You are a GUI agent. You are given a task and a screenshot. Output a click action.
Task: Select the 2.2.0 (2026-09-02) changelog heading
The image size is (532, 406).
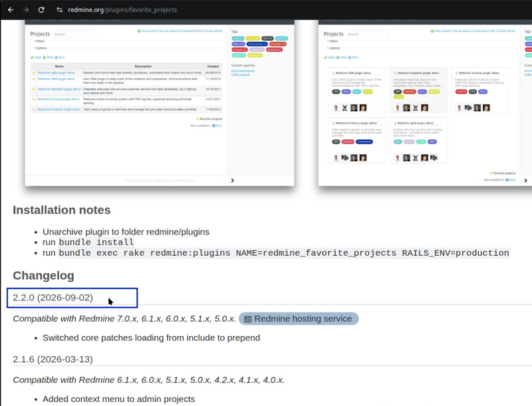click(53, 298)
